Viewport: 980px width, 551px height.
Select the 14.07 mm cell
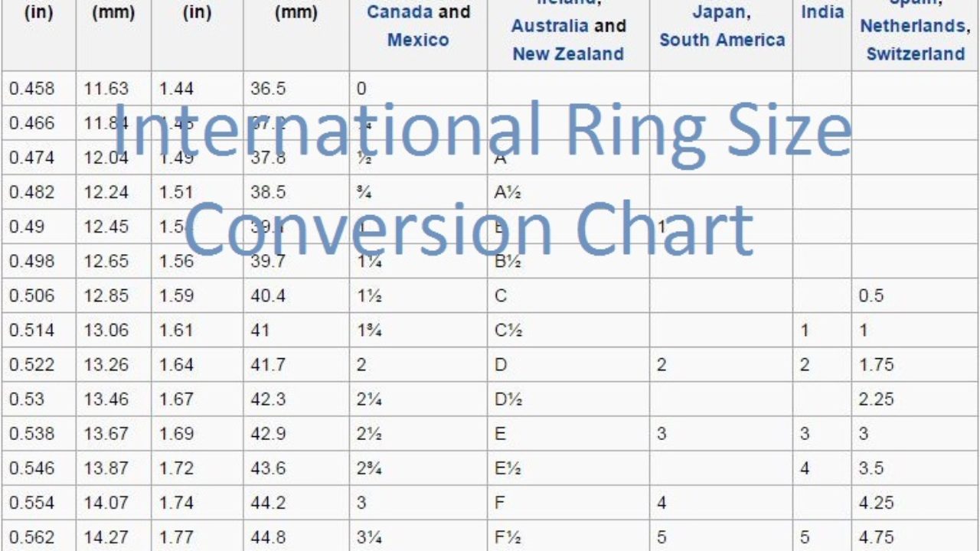(x=113, y=503)
